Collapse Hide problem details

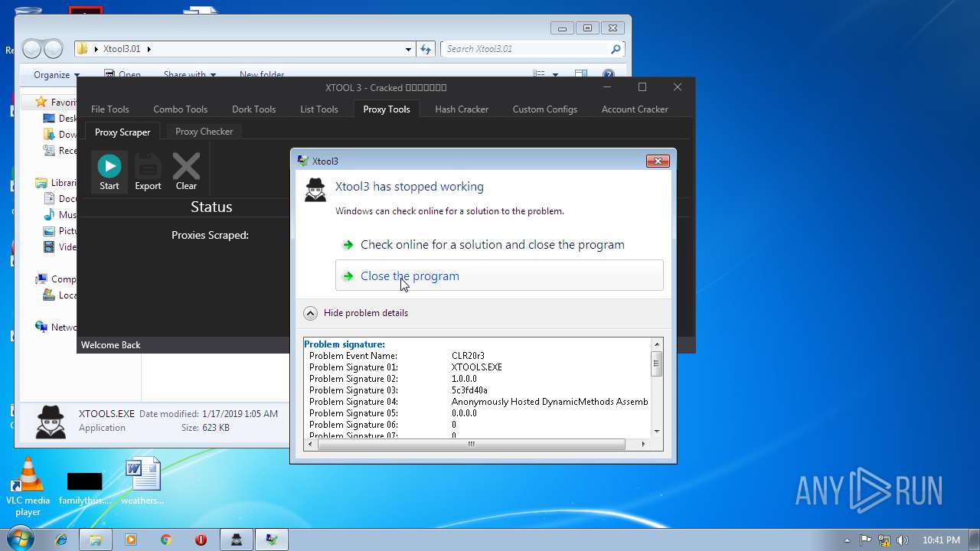click(x=356, y=313)
